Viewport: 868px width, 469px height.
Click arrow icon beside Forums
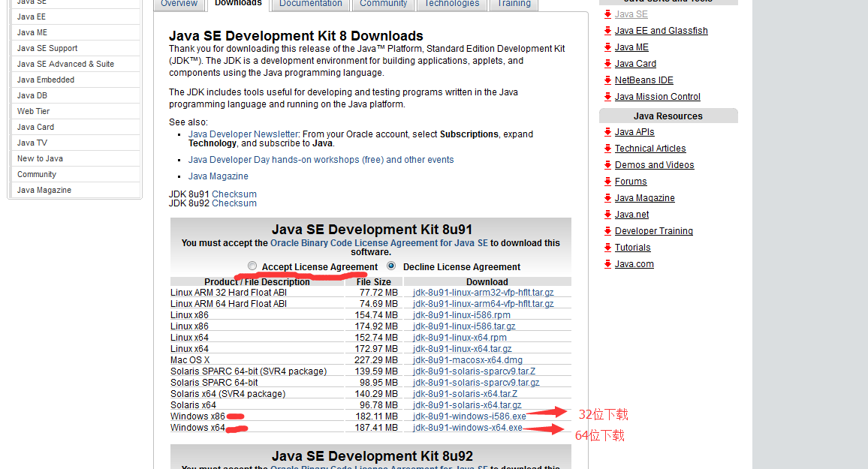[607, 182]
